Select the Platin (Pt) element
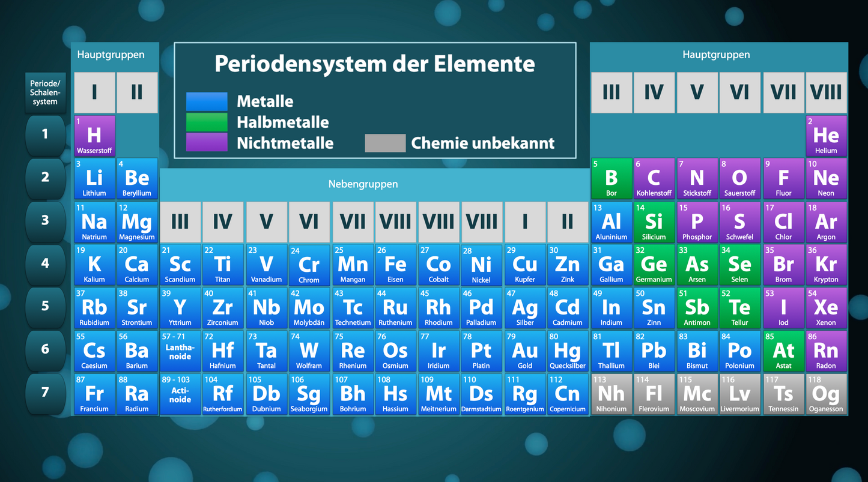The width and height of the screenshot is (868, 482). click(481, 351)
